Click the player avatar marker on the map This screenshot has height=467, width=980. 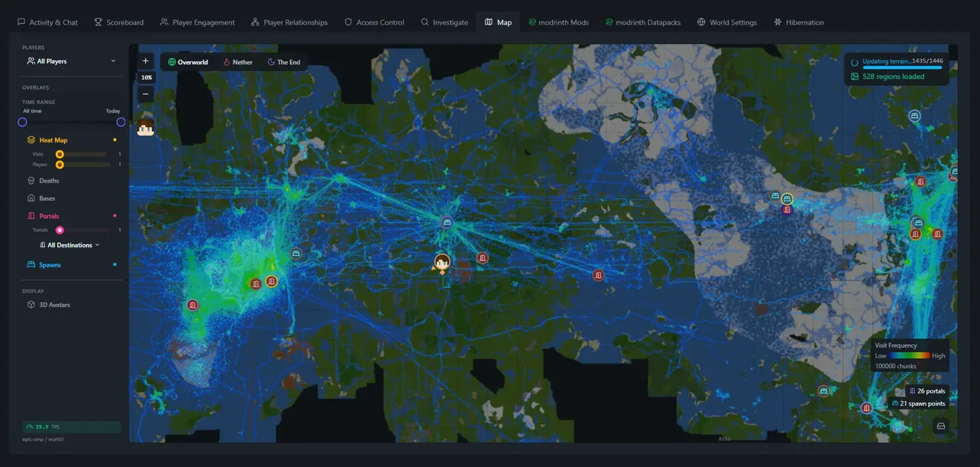point(442,263)
